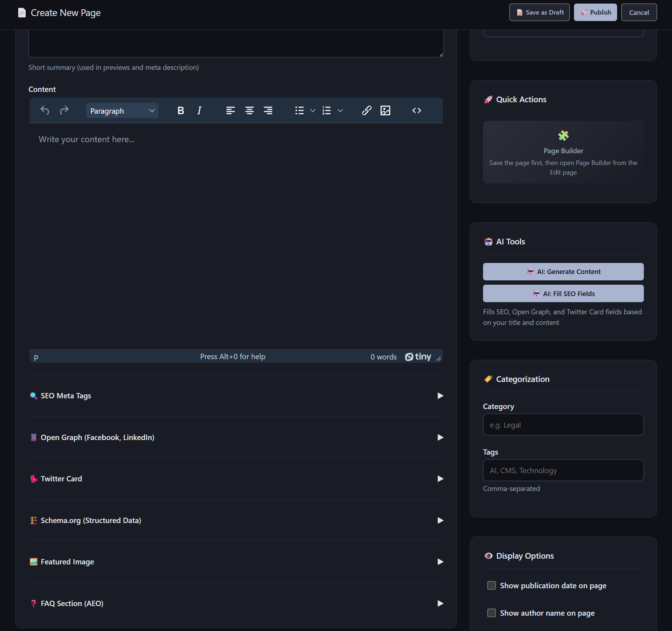Open the numbered list style dropdown arrow
The image size is (672, 631).
click(x=340, y=110)
